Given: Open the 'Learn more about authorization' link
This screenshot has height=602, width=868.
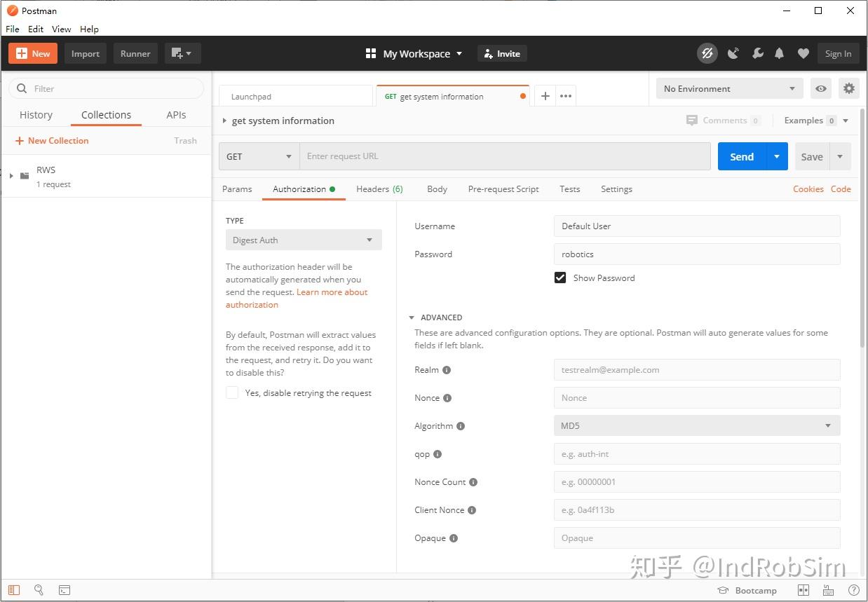Looking at the screenshot, I should tap(332, 292).
